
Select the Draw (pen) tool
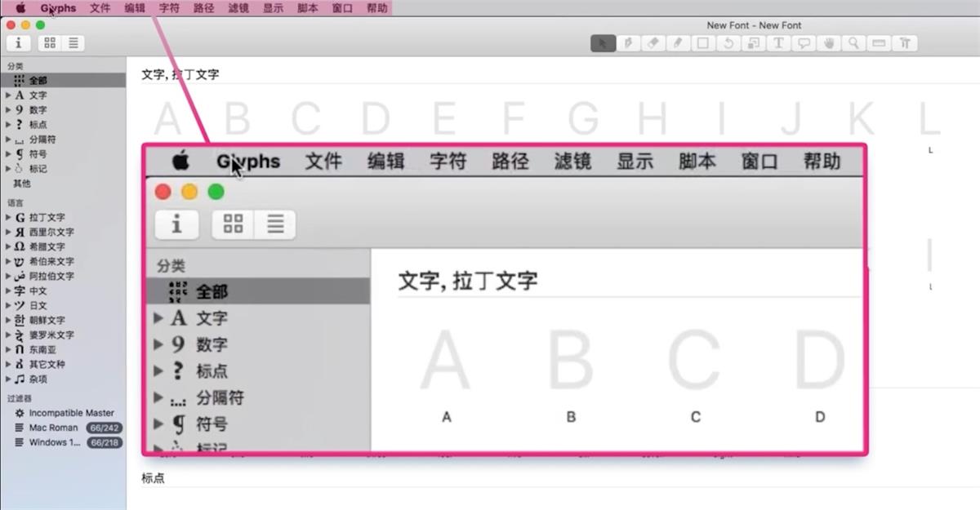pos(628,43)
